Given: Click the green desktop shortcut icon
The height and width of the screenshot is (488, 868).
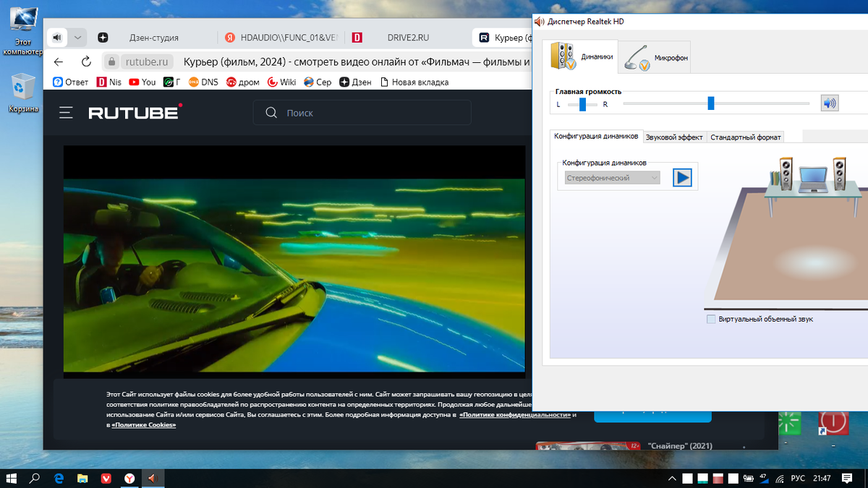Looking at the screenshot, I should (x=789, y=424).
